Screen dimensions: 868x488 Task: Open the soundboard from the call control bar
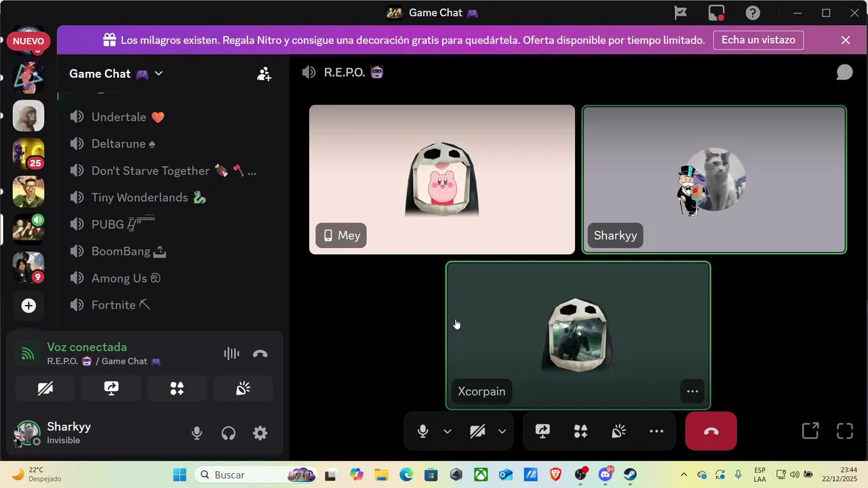(618, 431)
